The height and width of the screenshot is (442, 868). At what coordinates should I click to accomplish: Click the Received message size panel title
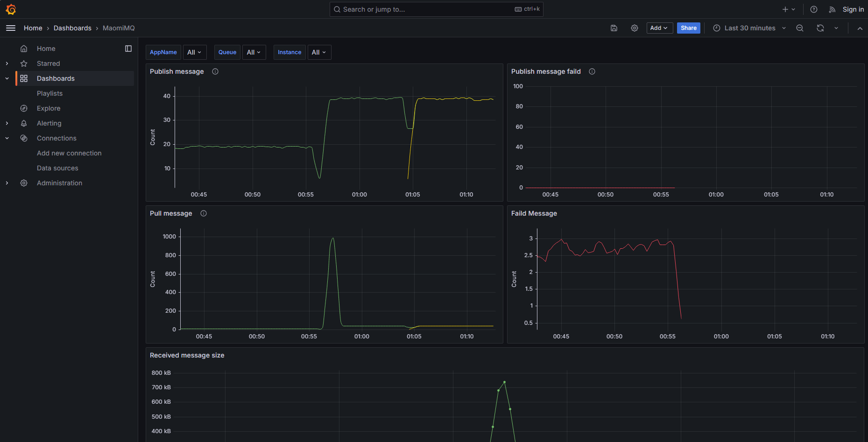tap(187, 355)
